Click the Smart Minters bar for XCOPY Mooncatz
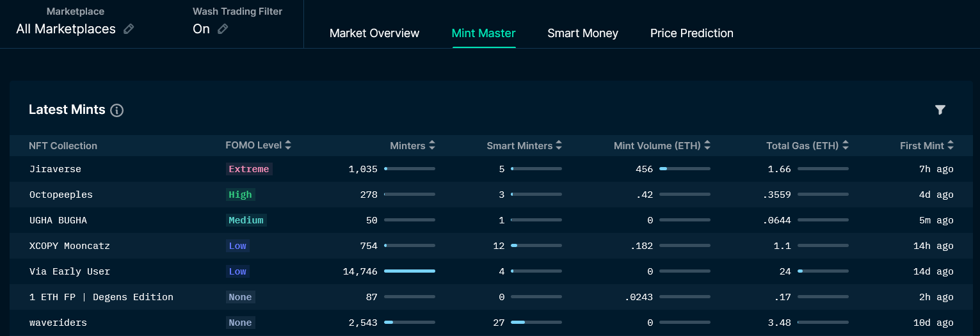Image resolution: width=980 pixels, height=336 pixels. click(536, 246)
